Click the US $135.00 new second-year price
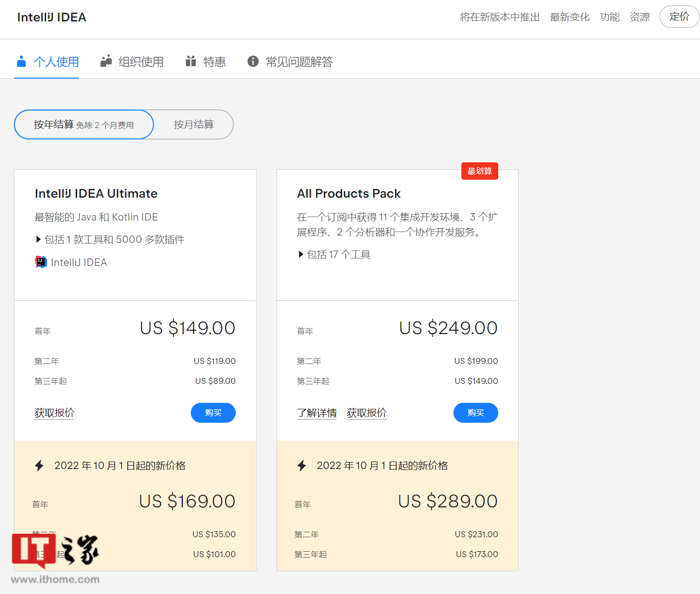Image resolution: width=700 pixels, height=594 pixels. (214, 534)
